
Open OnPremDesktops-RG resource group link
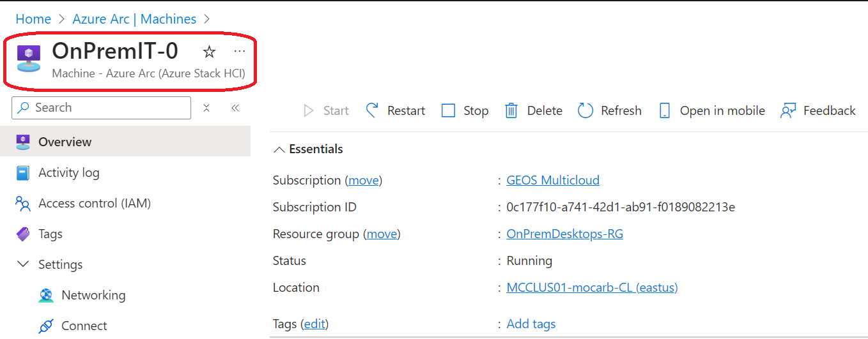(x=565, y=234)
